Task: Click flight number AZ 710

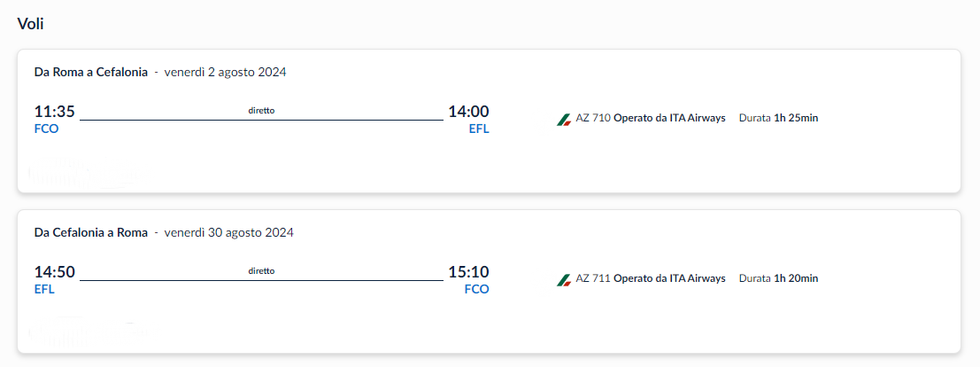Action: (593, 118)
